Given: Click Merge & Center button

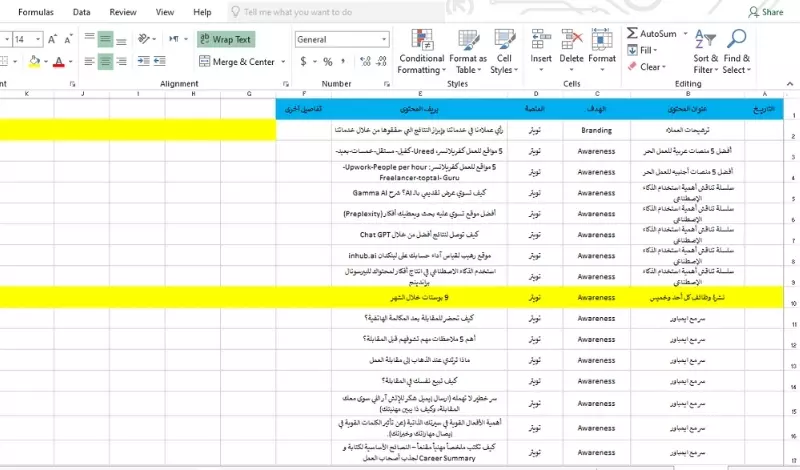Looking at the screenshot, I should point(237,62).
